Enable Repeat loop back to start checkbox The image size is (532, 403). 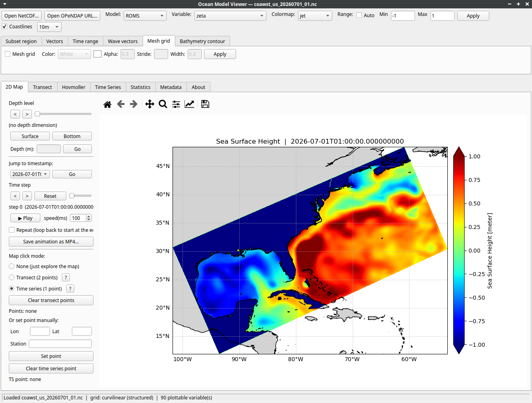pos(12,230)
